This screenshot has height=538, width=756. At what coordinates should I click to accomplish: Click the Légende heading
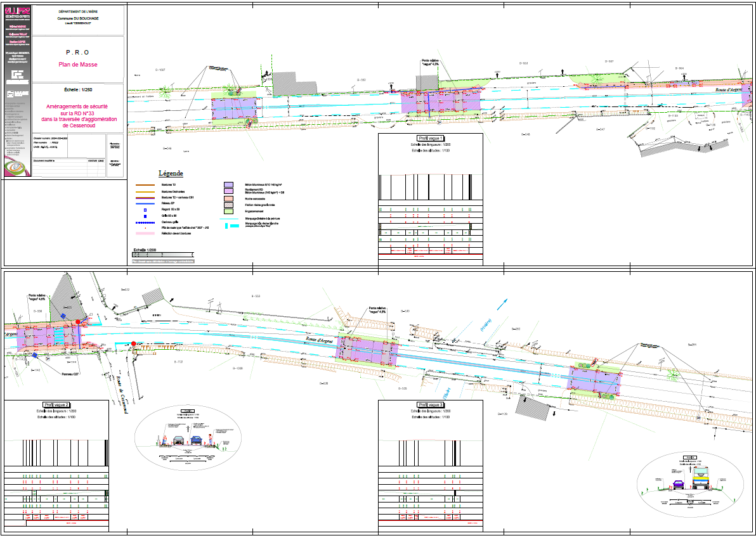pyautogui.click(x=171, y=173)
